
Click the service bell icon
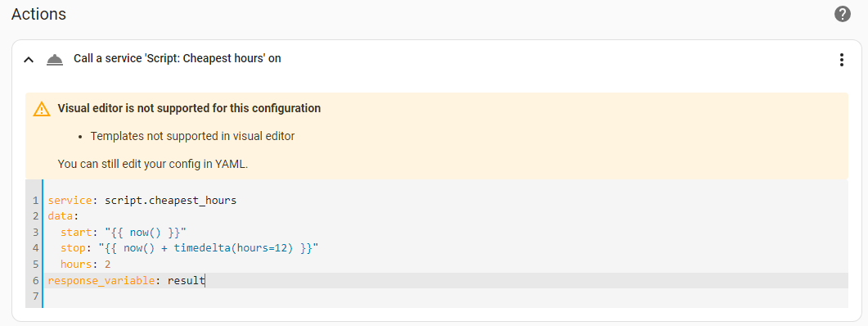[54, 59]
